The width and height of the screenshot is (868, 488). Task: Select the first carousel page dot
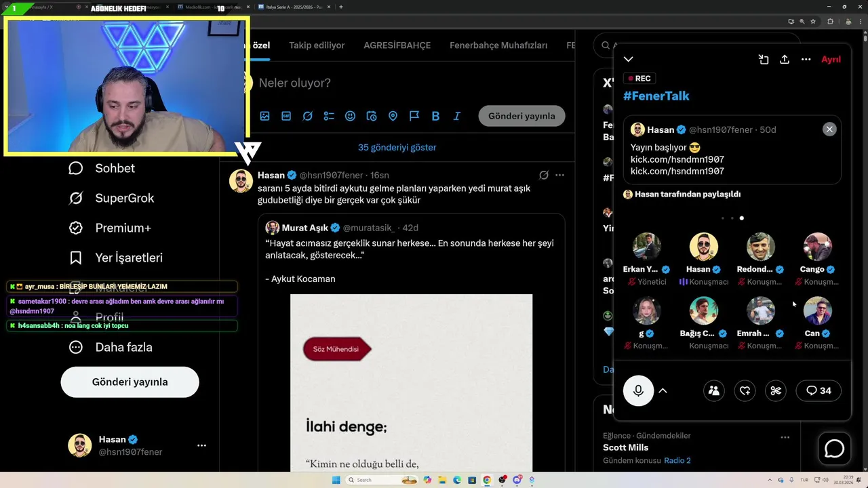(x=723, y=218)
